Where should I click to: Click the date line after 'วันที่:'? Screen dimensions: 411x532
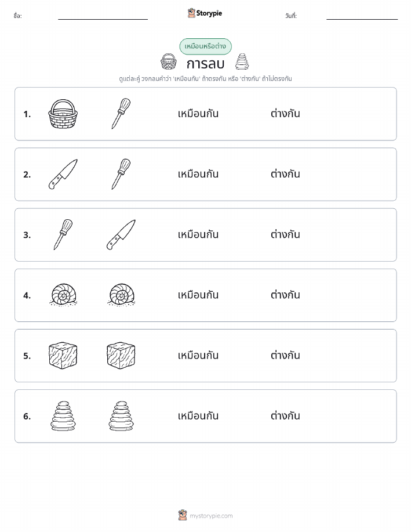pyautogui.click(x=362, y=16)
